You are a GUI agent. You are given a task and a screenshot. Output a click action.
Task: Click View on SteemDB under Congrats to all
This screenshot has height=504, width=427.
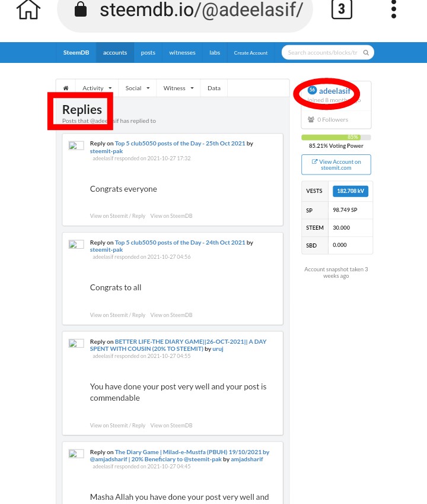click(x=171, y=315)
